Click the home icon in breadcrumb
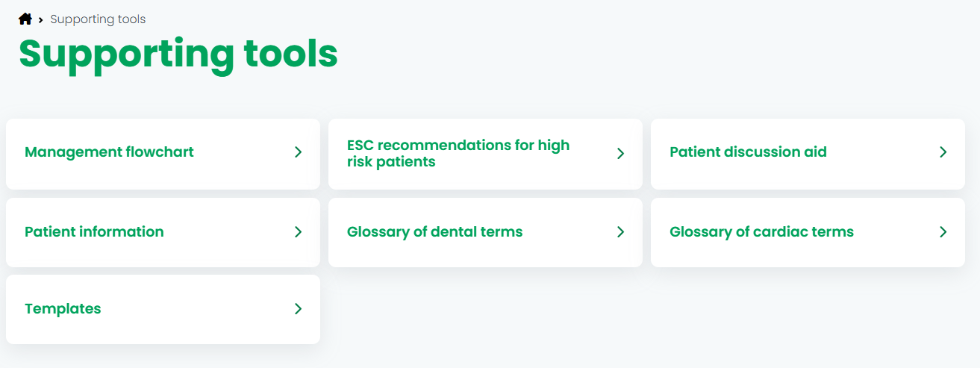This screenshot has height=368, width=980. (25, 19)
